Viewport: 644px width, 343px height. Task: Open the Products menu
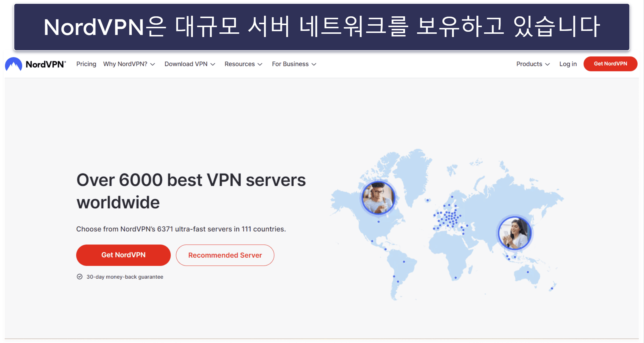[x=533, y=64]
